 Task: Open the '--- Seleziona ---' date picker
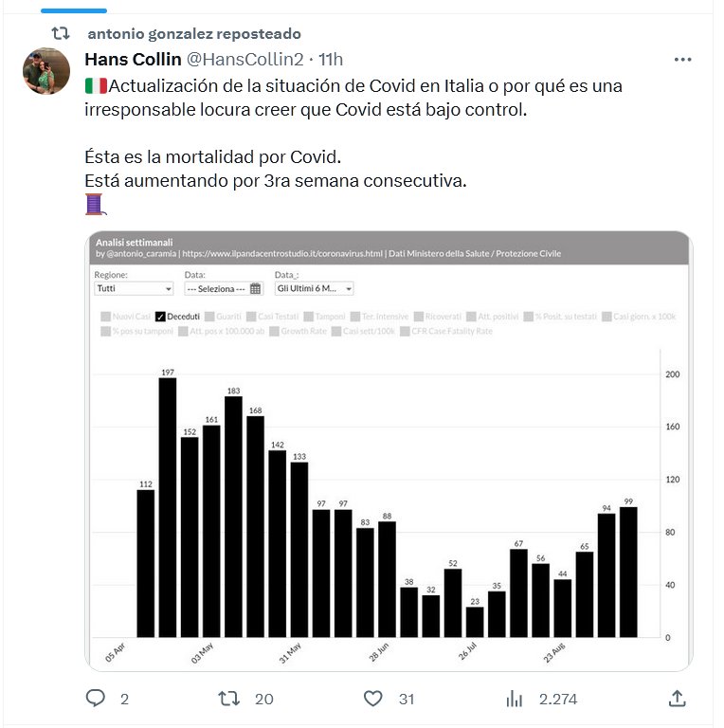click(217, 288)
